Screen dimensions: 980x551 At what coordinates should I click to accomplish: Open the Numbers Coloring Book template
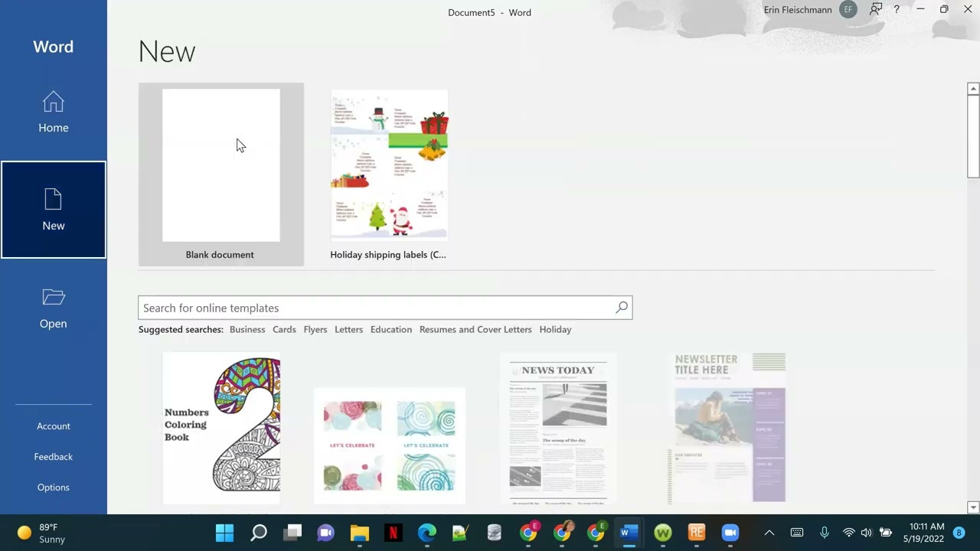click(221, 429)
